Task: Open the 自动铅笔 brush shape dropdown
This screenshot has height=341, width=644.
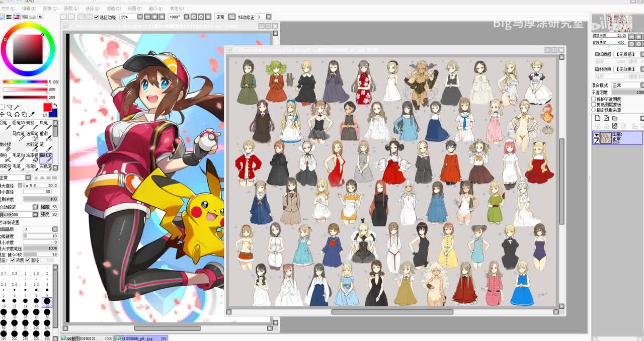Action: [x=35, y=207]
